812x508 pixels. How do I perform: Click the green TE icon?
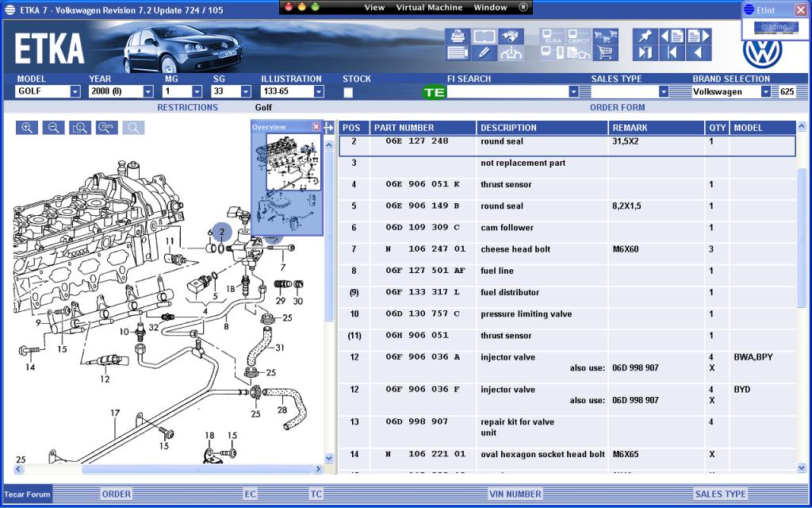pyautogui.click(x=434, y=92)
